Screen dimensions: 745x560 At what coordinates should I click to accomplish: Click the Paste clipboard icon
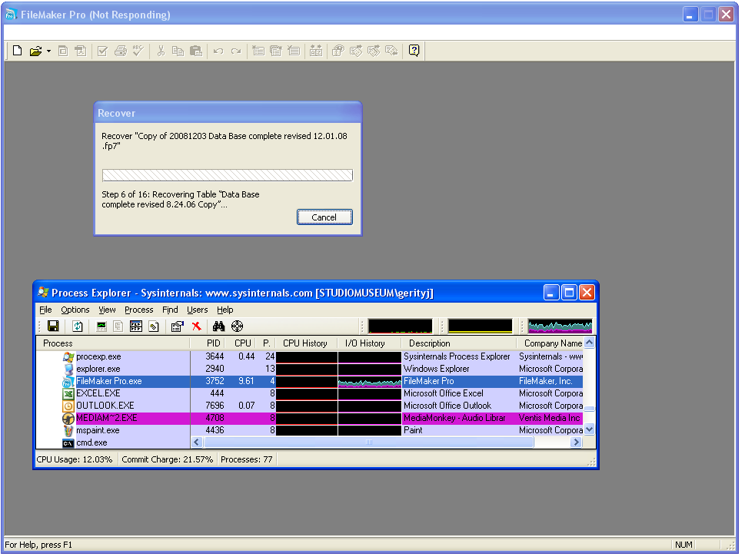[196, 51]
